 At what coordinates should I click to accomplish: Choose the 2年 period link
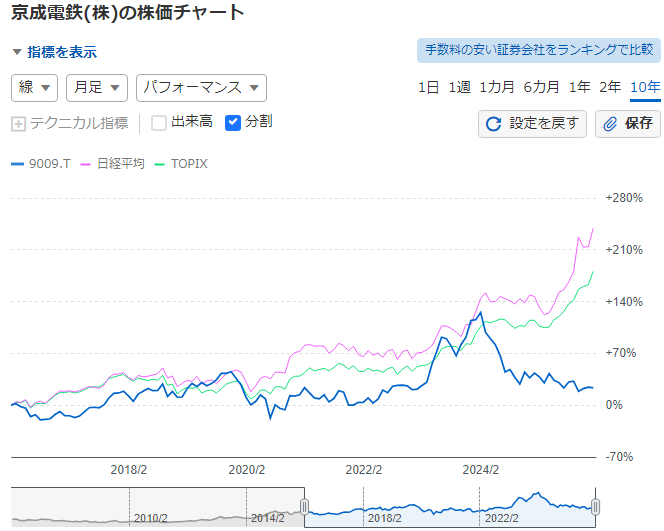click(610, 87)
